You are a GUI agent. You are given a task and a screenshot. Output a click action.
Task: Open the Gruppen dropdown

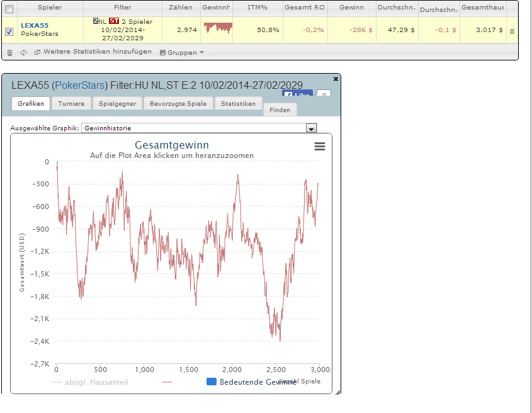pyautogui.click(x=182, y=53)
